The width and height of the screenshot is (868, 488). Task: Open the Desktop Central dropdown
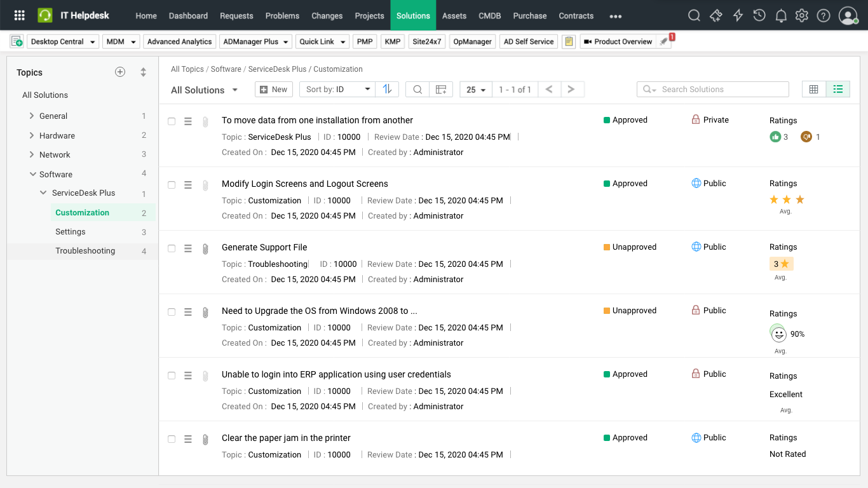click(x=63, y=41)
